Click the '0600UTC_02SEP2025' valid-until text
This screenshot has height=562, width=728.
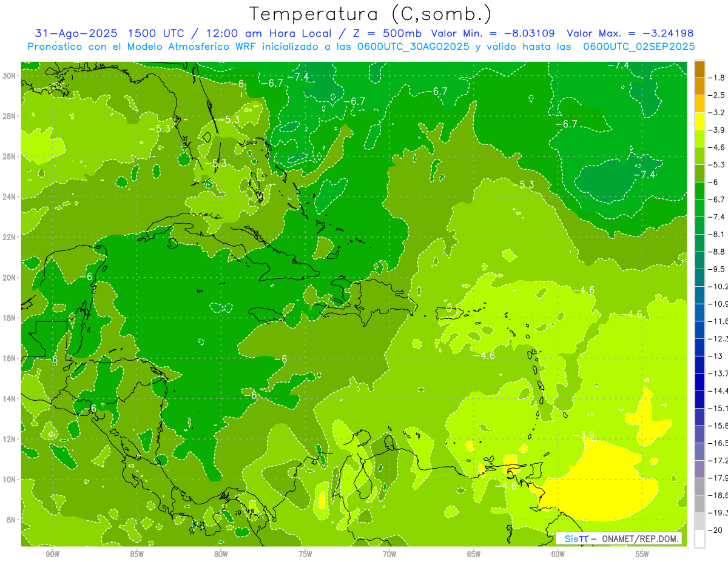(639, 47)
